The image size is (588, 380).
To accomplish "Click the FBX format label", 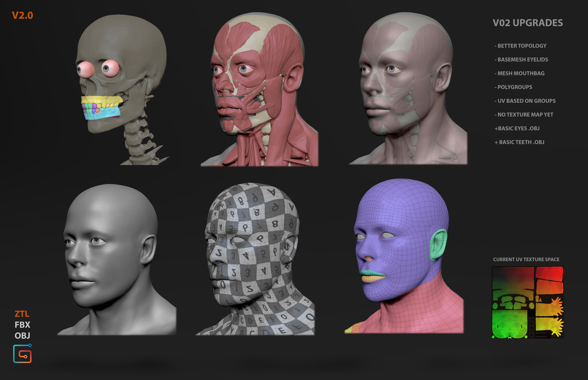I will click(22, 325).
